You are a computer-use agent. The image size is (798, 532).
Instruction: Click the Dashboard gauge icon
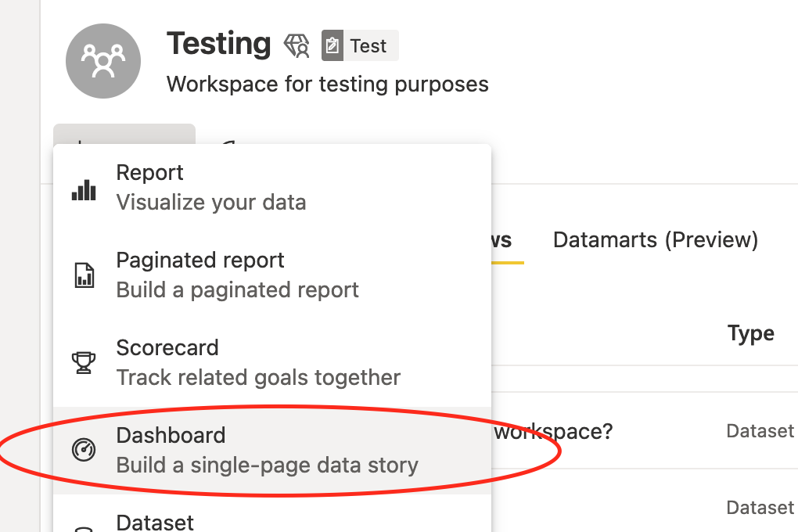coord(84,450)
